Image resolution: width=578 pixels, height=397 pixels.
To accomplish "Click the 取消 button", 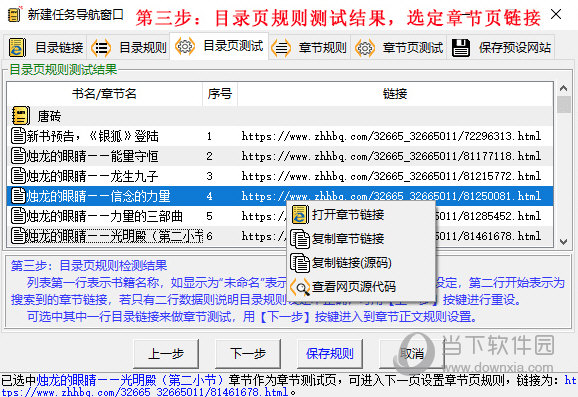I will 412,354.
